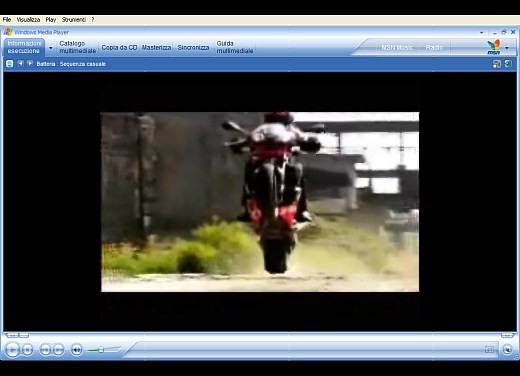
Task: Open the MSN Music store tab
Action: pyautogui.click(x=397, y=48)
